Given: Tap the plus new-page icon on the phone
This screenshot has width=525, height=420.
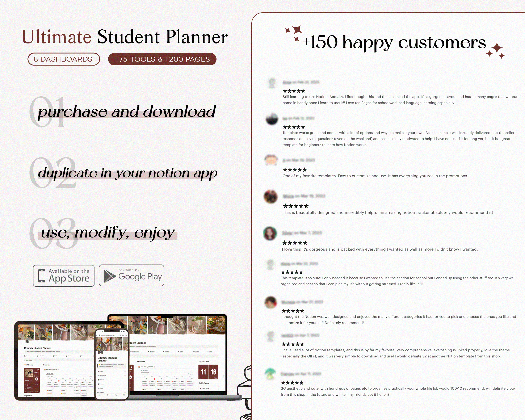Looking at the screenshot, I should (x=124, y=395).
